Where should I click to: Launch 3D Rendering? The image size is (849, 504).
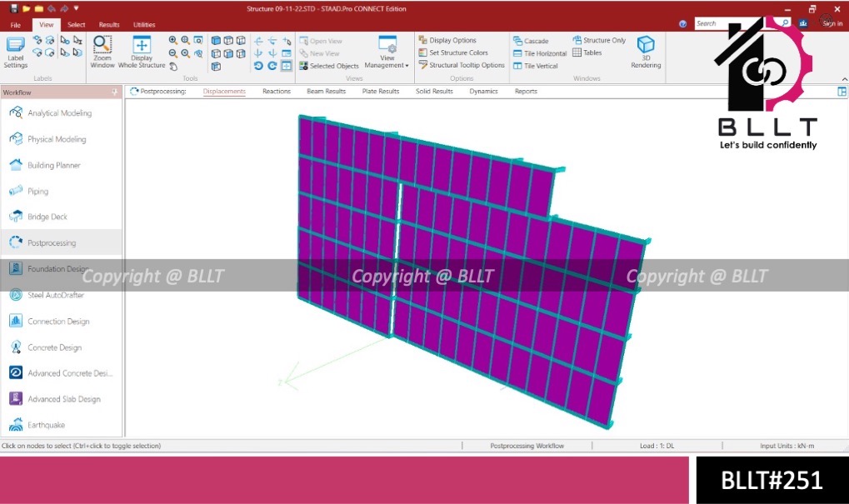(646, 52)
